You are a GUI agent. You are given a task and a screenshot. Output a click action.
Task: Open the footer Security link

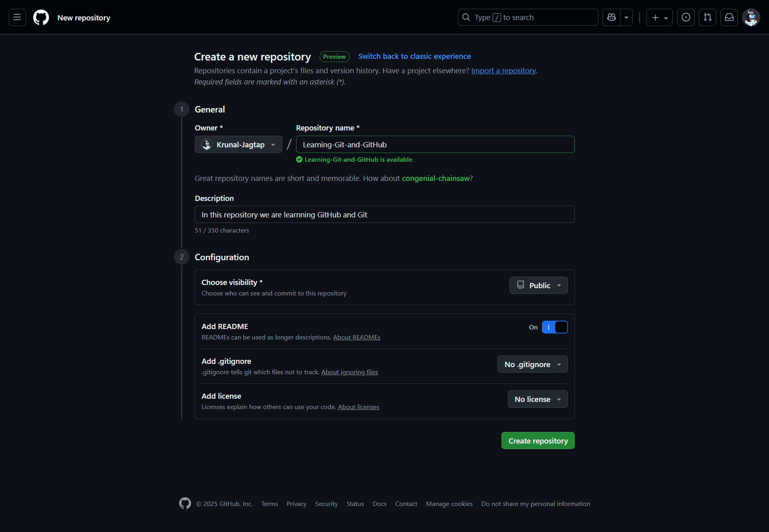326,504
